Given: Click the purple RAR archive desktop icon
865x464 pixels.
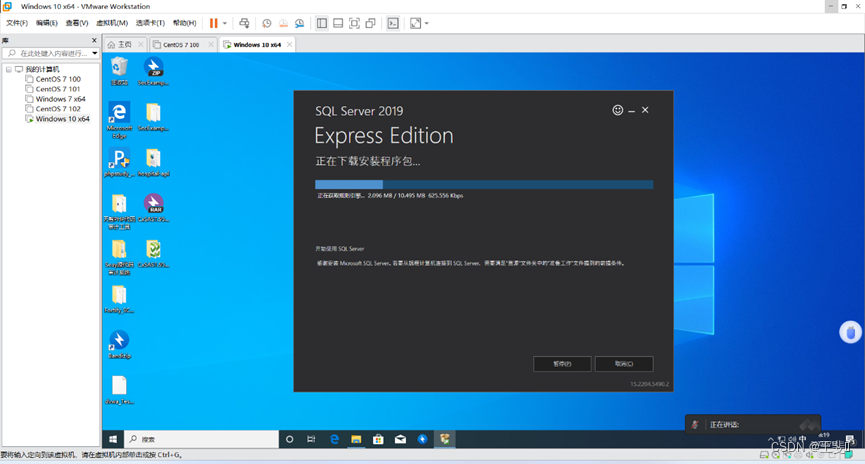Looking at the screenshot, I should coord(153,207).
